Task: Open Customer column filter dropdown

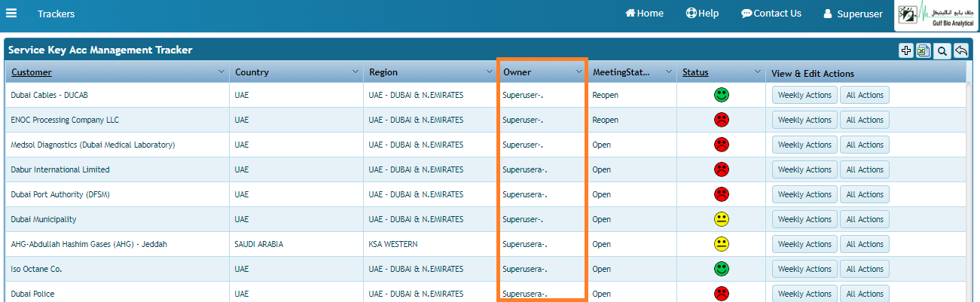Action: pos(221,72)
